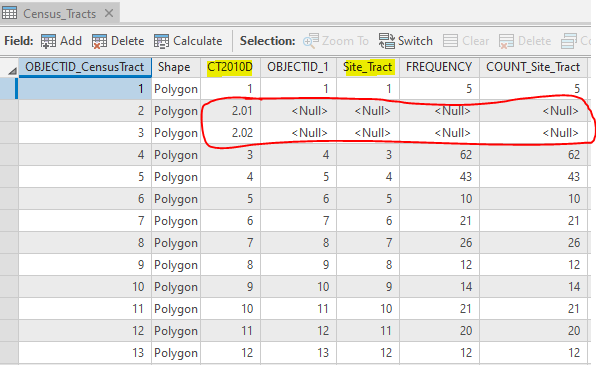Screen dimensions: 596x365
Task: Click the Delete field icon
Action: tap(99, 41)
